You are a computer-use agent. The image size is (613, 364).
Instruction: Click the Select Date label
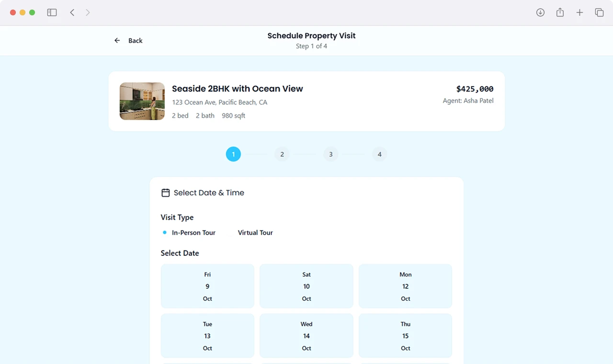pos(180,253)
